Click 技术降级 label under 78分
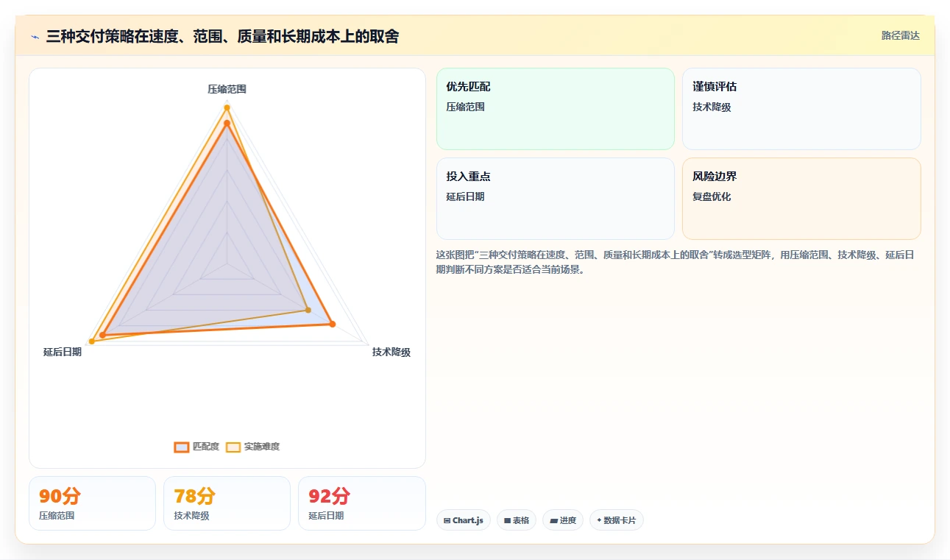The image size is (950, 560). point(191,515)
